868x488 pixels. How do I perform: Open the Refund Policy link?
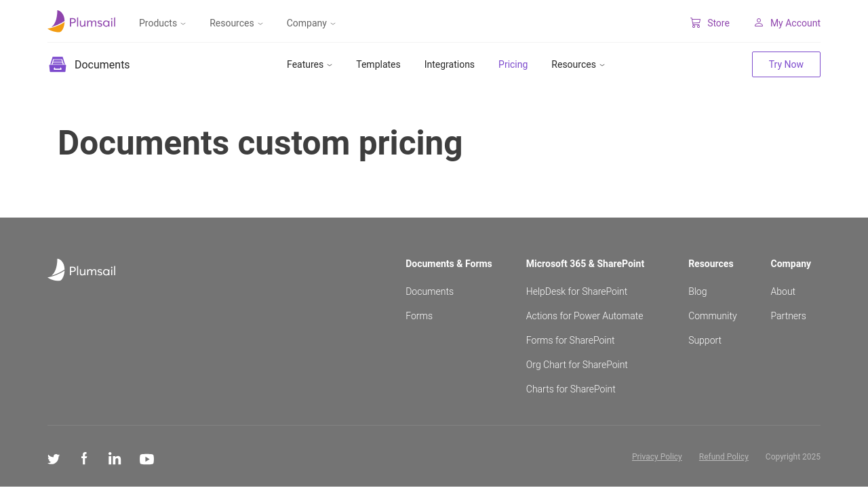pos(724,457)
